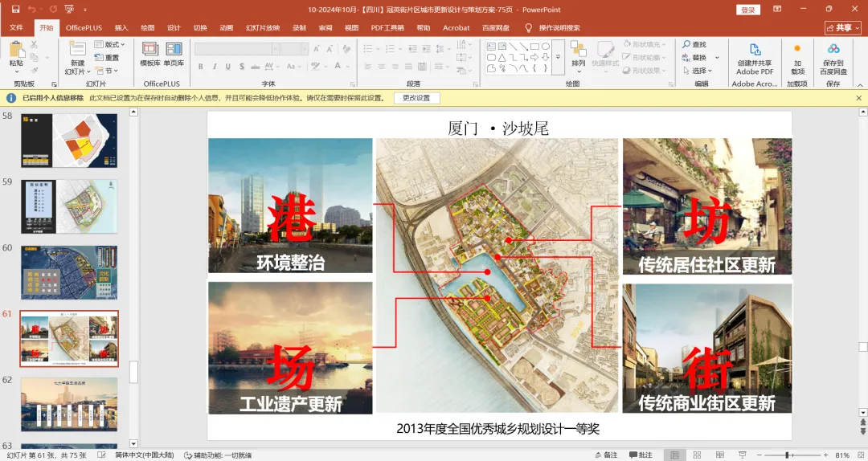868x461 pixels.
Task: Insert a rectangle from the shapes gallery
Action: point(534,47)
